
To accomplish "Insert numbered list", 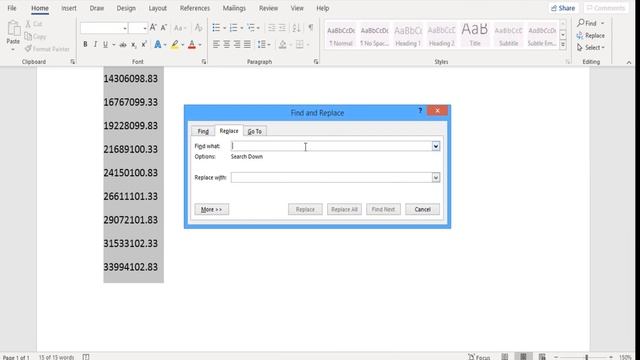I will click(233, 28).
